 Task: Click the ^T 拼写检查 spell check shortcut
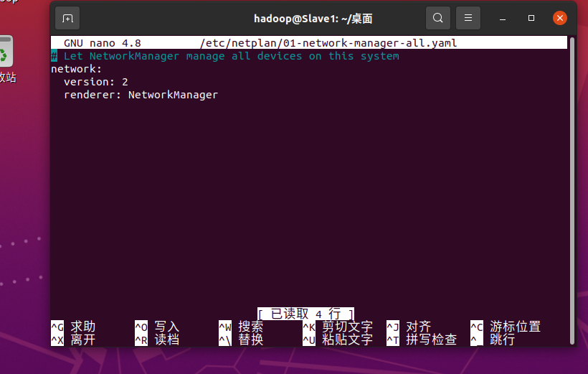pos(422,340)
